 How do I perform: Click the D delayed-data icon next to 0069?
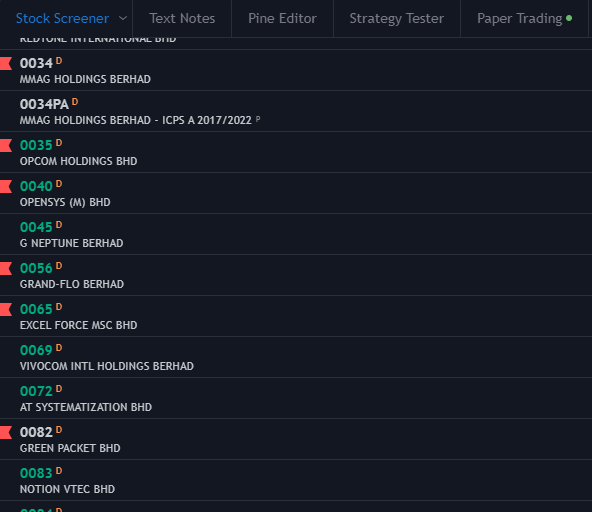(x=59, y=348)
